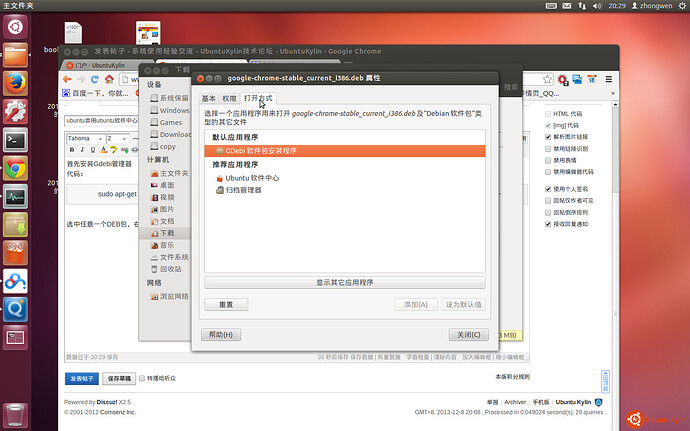Image resolution: width=690 pixels, height=431 pixels.
Task: Open the package installer download-box launcher icon
Action: pyautogui.click(x=15, y=225)
